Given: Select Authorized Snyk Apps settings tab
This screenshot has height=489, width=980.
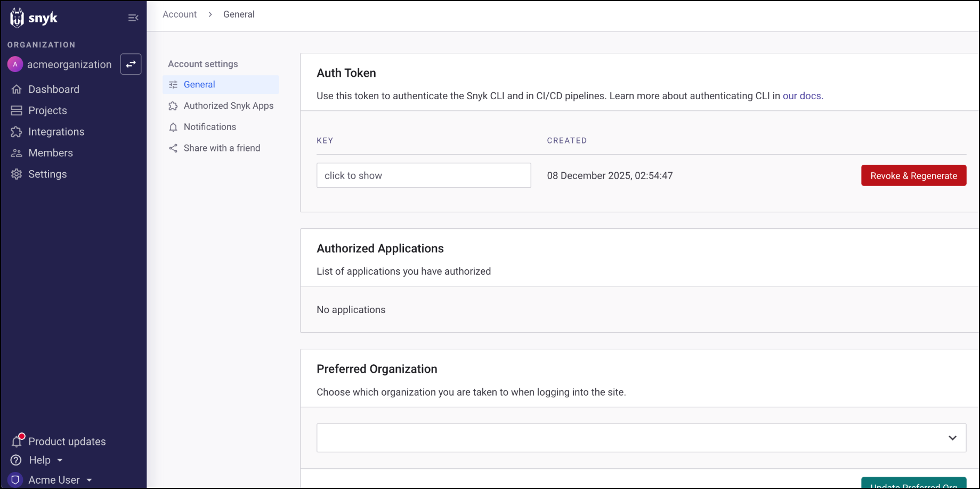Looking at the screenshot, I should click(x=228, y=106).
